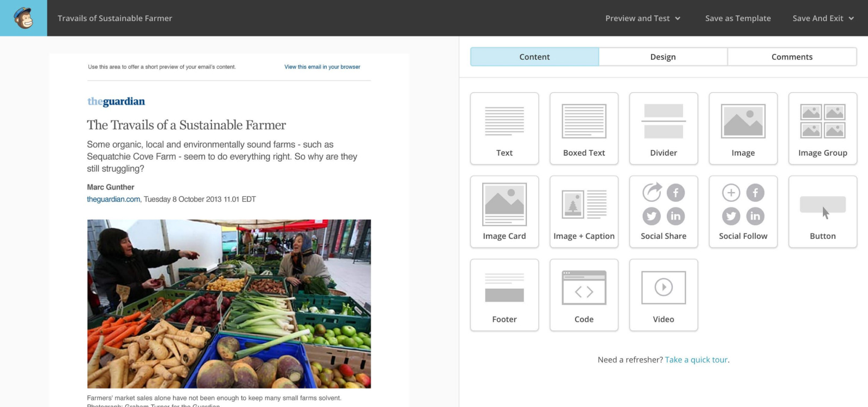Viewport: 868px width, 407px height.
Task: Select the Social Share block
Action: (663, 212)
